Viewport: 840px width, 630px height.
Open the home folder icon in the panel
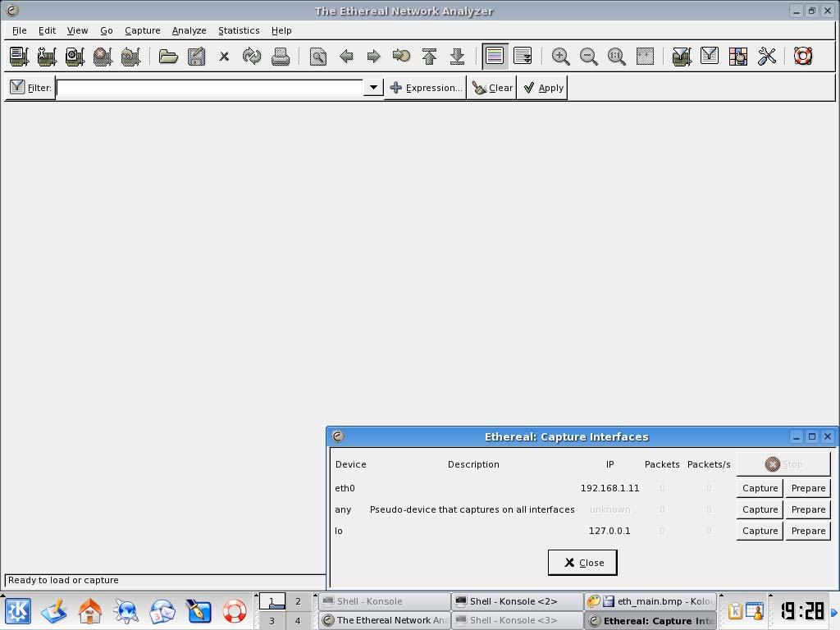[90, 611]
